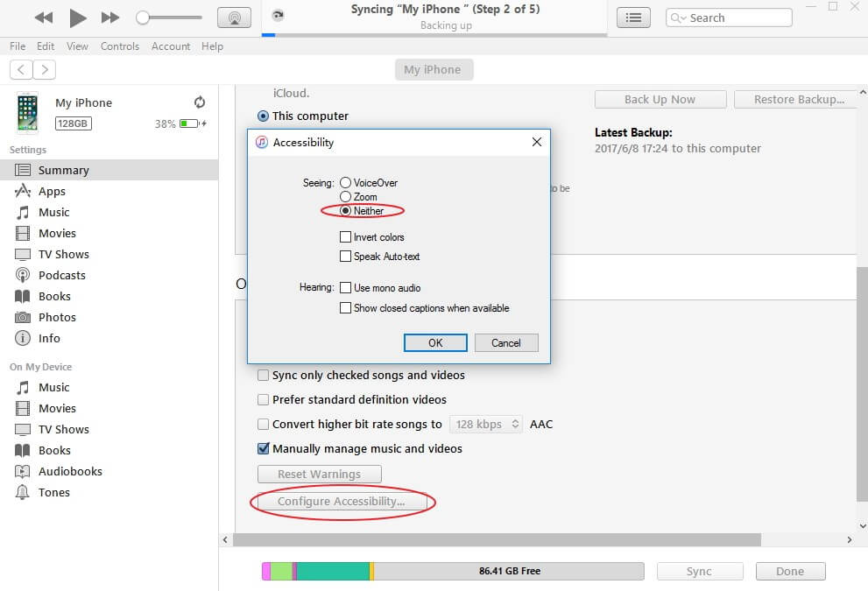The height and width of the screenshot is (591, 868).
Task: Click the teal segment of storage bar
Action: (333, 571)
